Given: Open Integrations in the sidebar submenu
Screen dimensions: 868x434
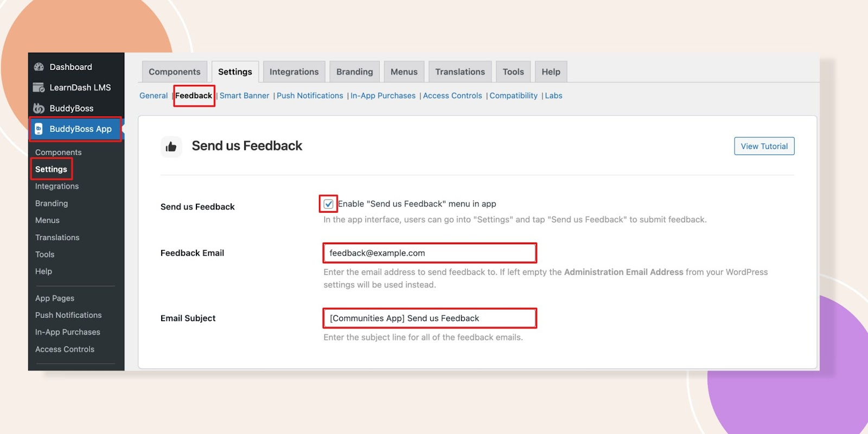Looking at the screenshot, I should 57,186.
